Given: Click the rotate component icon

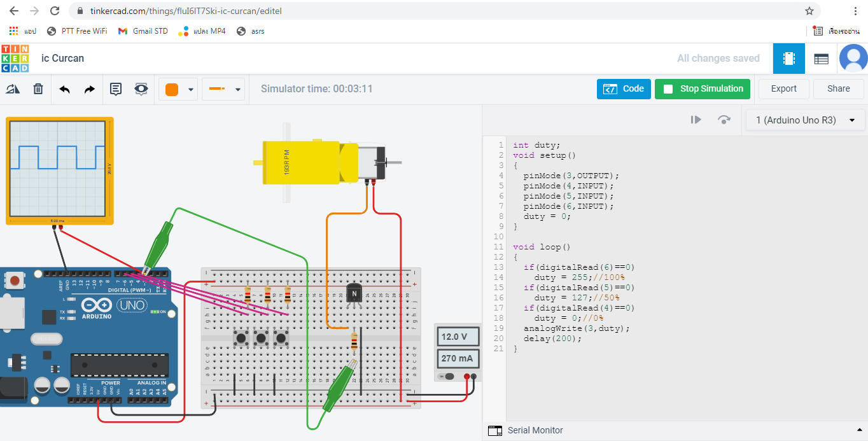Looking at the screenshot, I should click(13, 89).
